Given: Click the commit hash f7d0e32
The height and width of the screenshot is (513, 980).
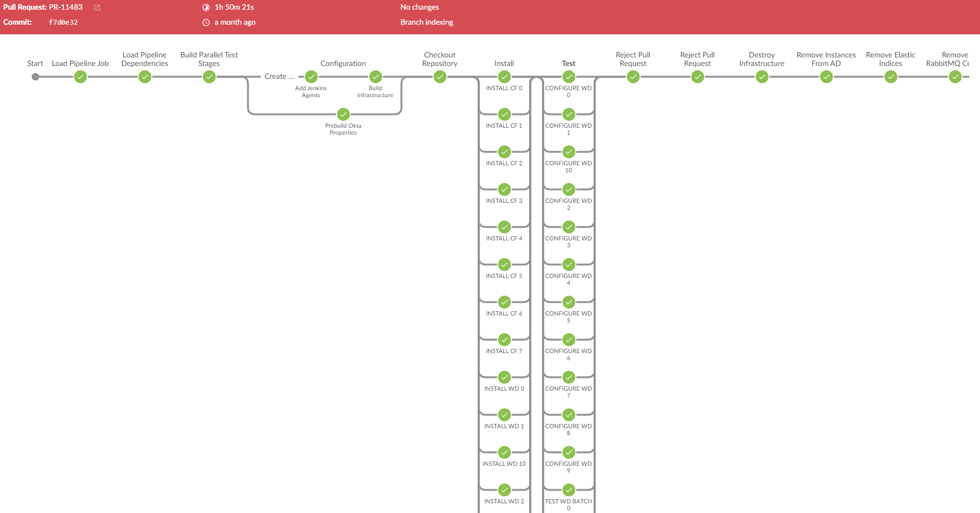Looking at the screenshot, I should (63, 23).
